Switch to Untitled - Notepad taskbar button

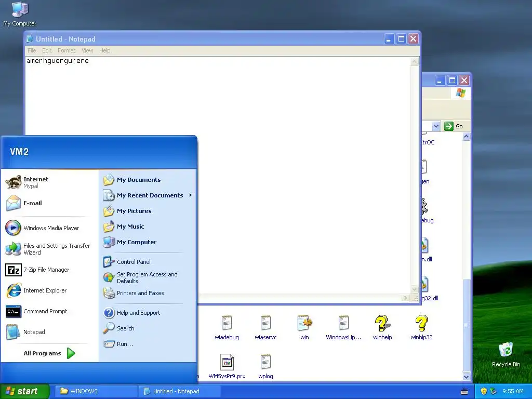[179, 391]
